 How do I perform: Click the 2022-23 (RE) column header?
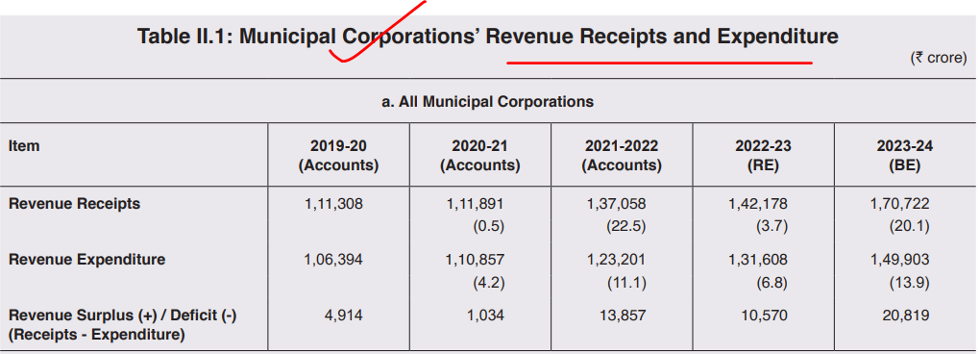coord(763,156)
